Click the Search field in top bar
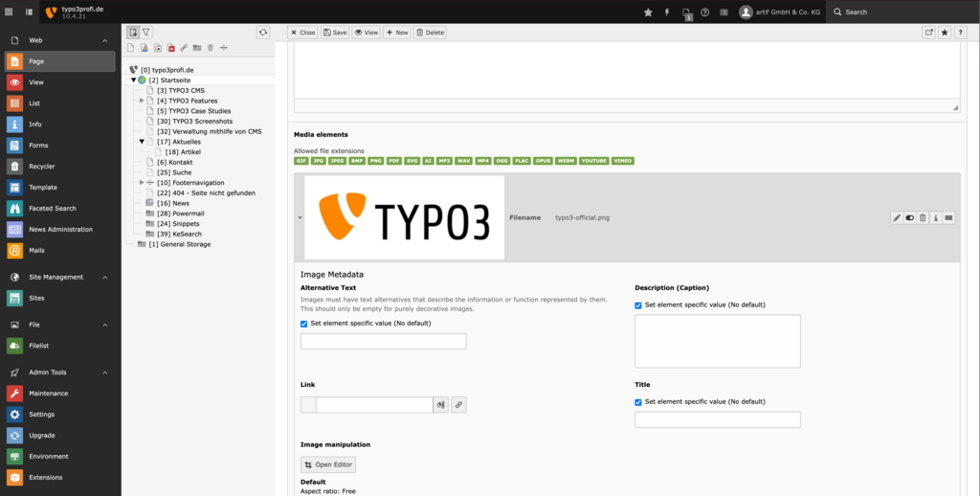Screen dimensions: 980x496 pos(903,11)
